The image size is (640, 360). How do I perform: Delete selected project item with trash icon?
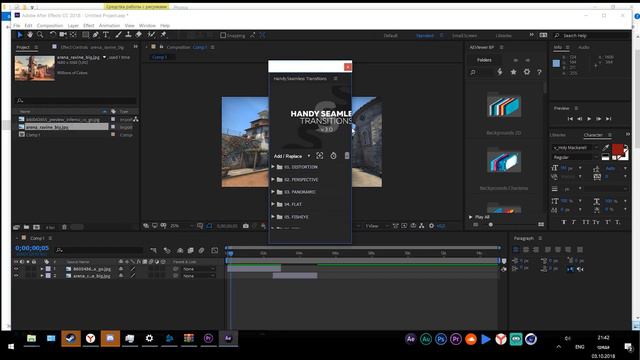click(64, 227)
